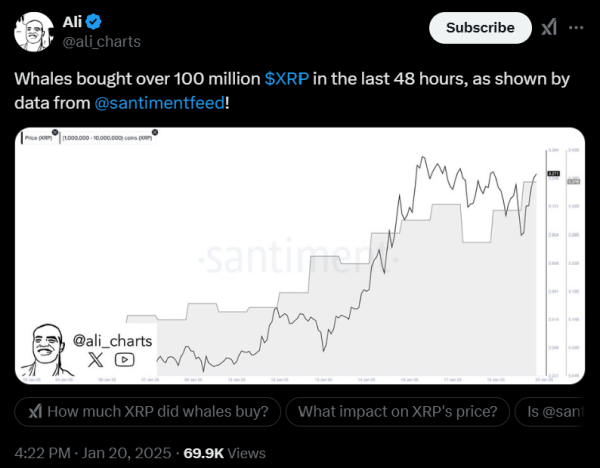The width and height of the screenshot is (600, 468).
Task: Click the Grok icon next to Subscribe
Action: [x=549, y=28]
